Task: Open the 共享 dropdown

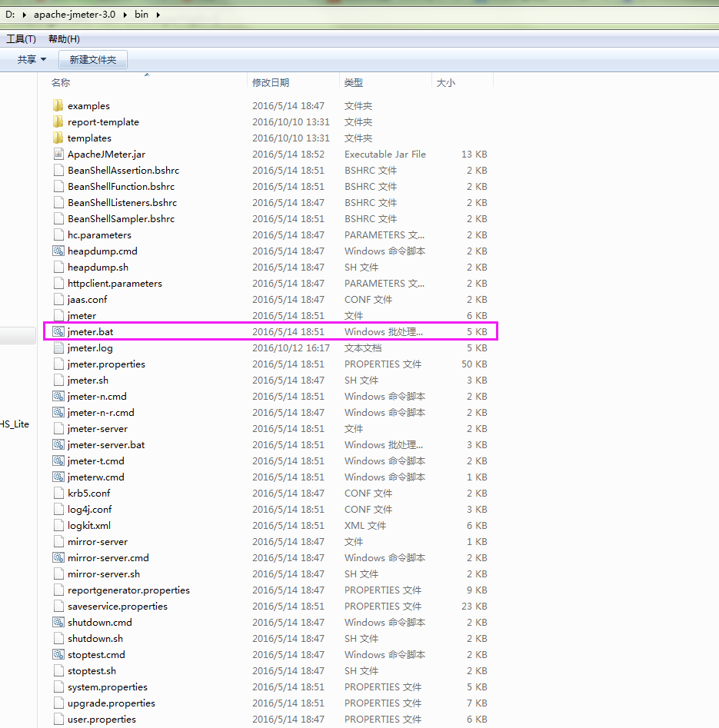Action: click(x=32, y=59)
